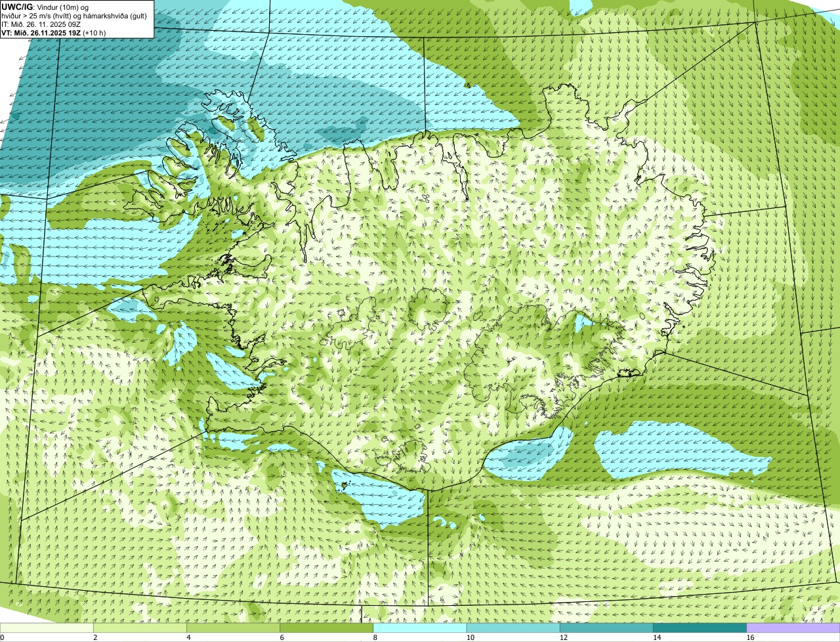
Task: Click the teal 12–14 color bar segment
Action: pos(606,628)
